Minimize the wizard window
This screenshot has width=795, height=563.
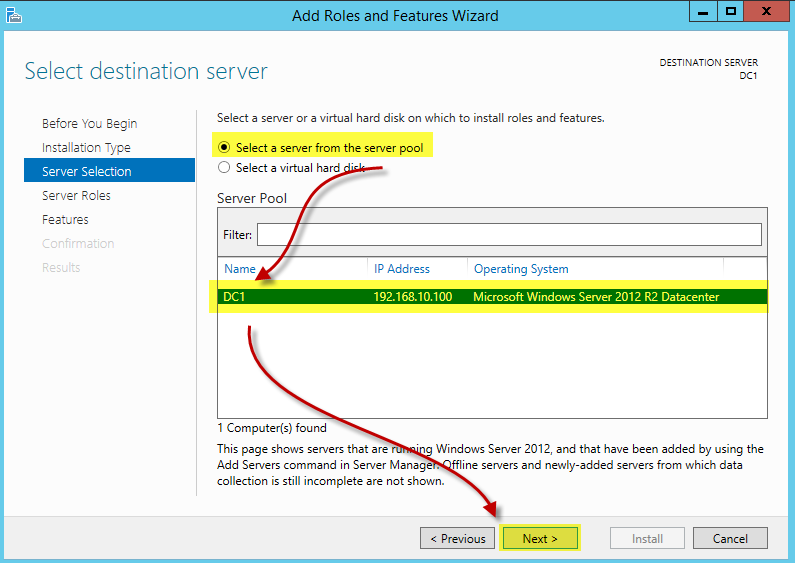click(x=703, y=11)
